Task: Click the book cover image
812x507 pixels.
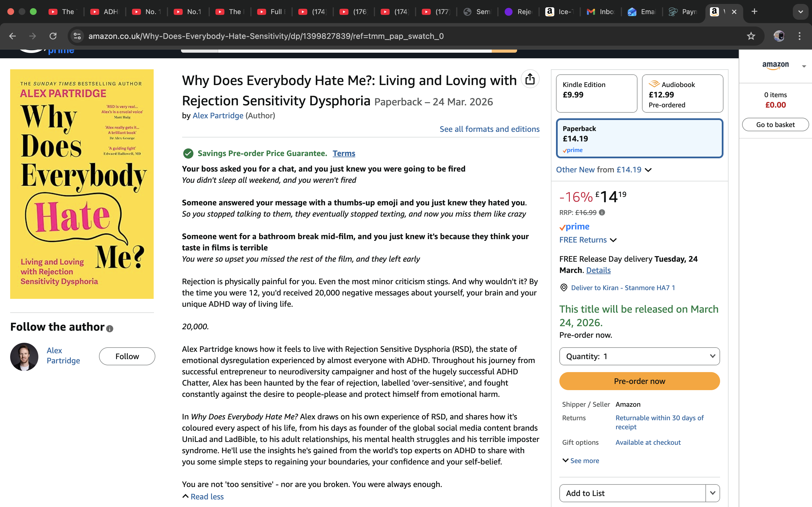Action: point(82,184)
